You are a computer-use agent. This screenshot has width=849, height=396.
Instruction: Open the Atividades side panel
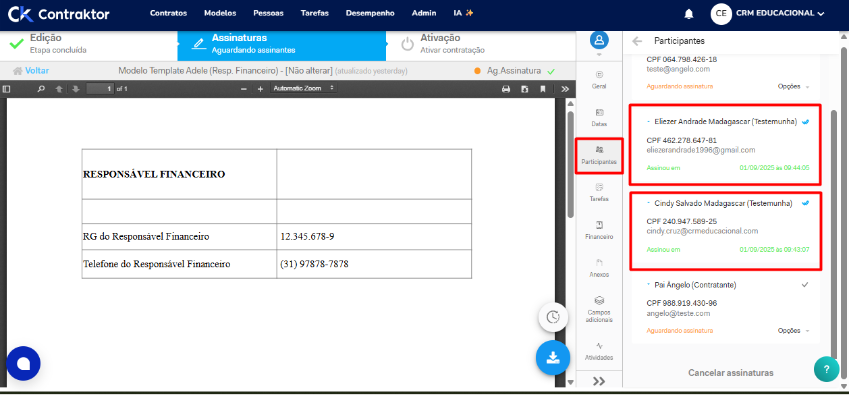point(599,352)
